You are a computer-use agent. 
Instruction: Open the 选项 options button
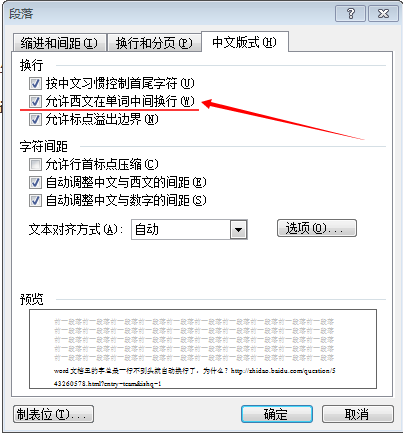(x=317, y=228)
